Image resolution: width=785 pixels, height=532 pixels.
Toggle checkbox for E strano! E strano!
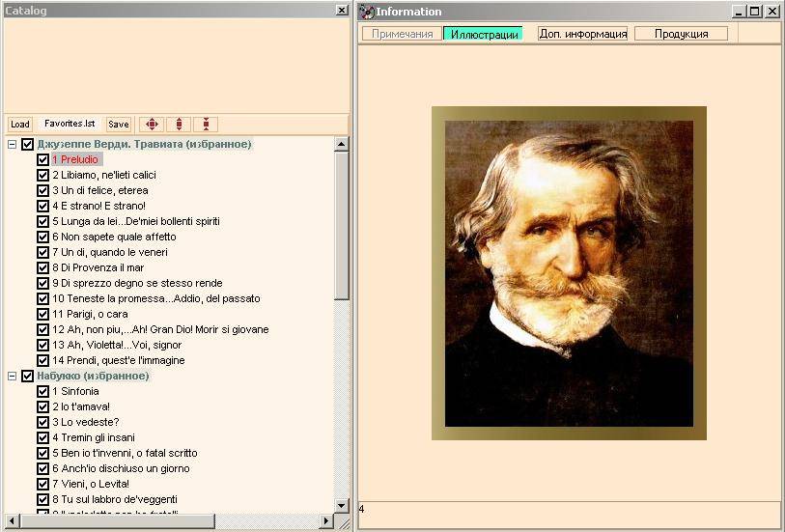click(43, 207)
